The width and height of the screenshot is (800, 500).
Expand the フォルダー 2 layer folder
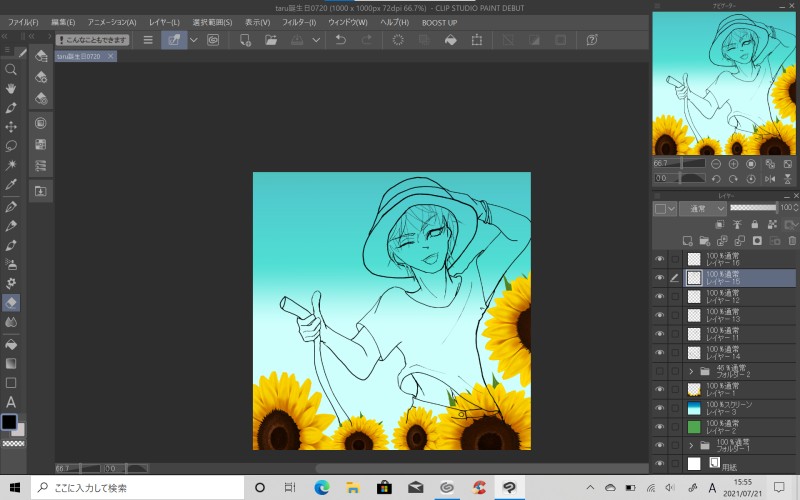pyautogui.click(x=691, y=371)
